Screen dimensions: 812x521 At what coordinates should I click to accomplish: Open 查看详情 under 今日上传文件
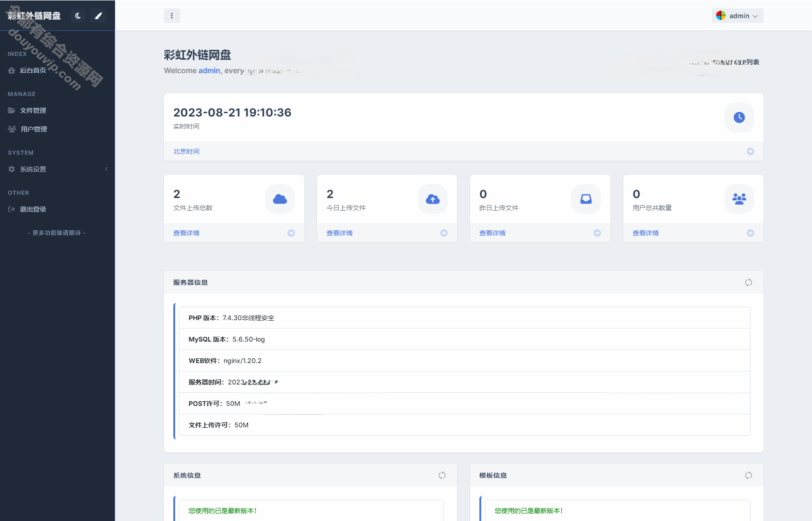coord(340,233)
